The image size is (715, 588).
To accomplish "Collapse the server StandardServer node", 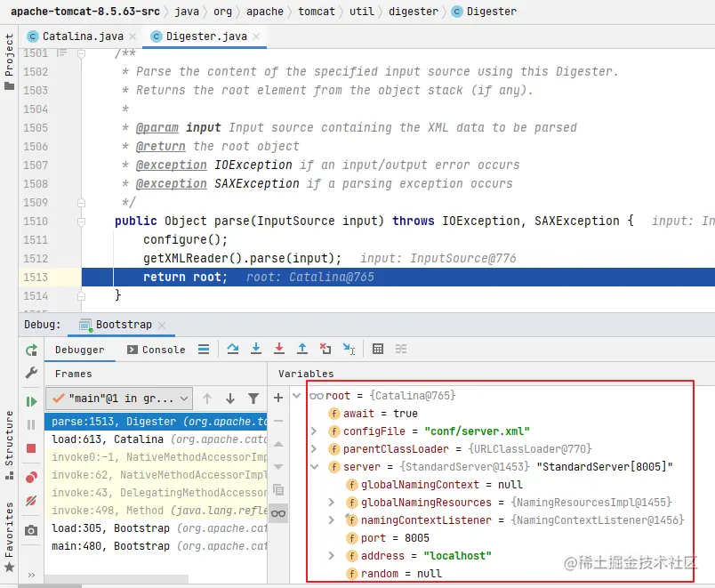I will pyautogui.click(x=314, y=467).
